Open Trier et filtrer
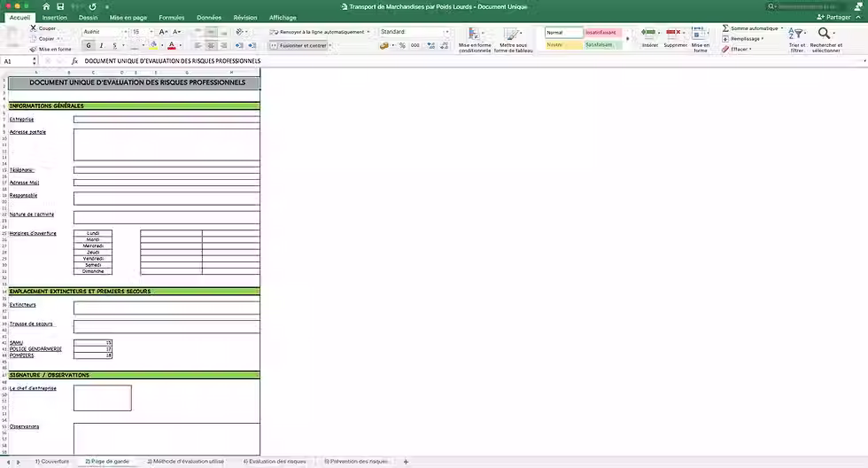 [796, 40]
